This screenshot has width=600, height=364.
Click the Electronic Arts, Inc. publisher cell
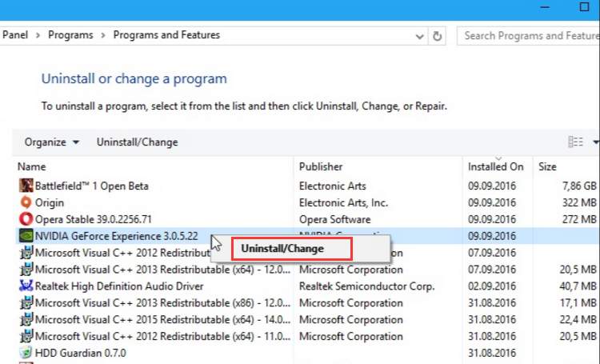343,202
